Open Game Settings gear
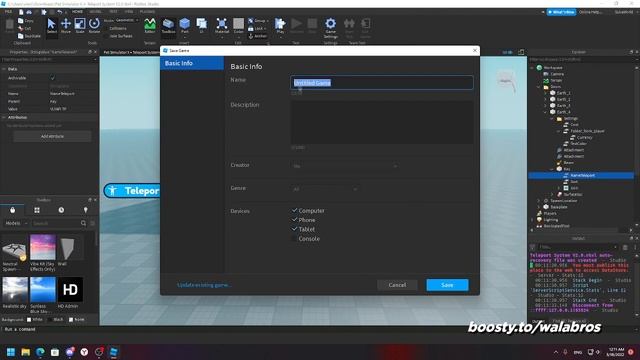 (331, 27)
